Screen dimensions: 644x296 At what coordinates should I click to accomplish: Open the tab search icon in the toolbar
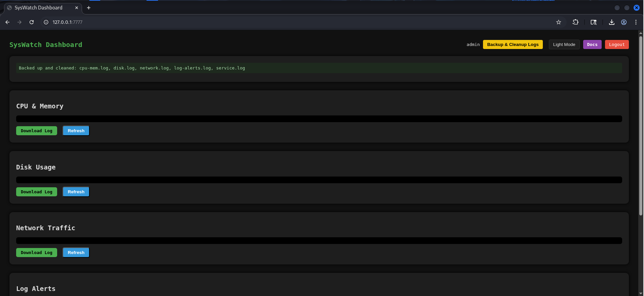(x=594, y=22)
